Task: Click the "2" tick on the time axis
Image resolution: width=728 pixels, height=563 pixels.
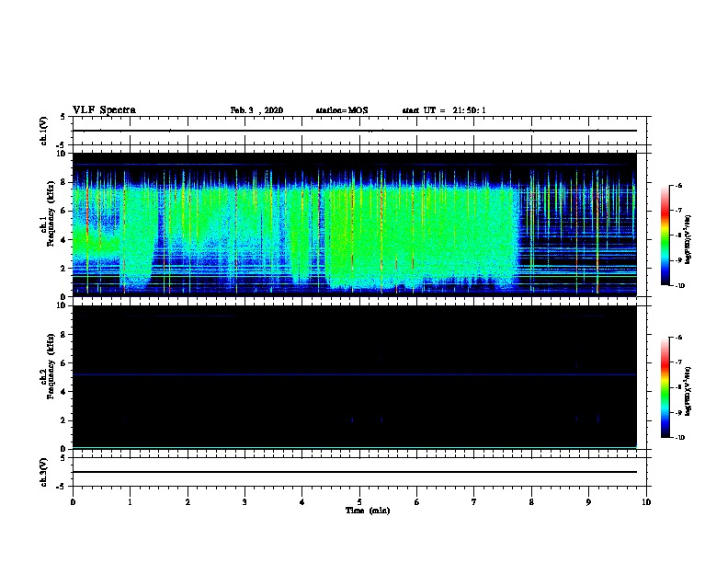Action: point(188,502)
